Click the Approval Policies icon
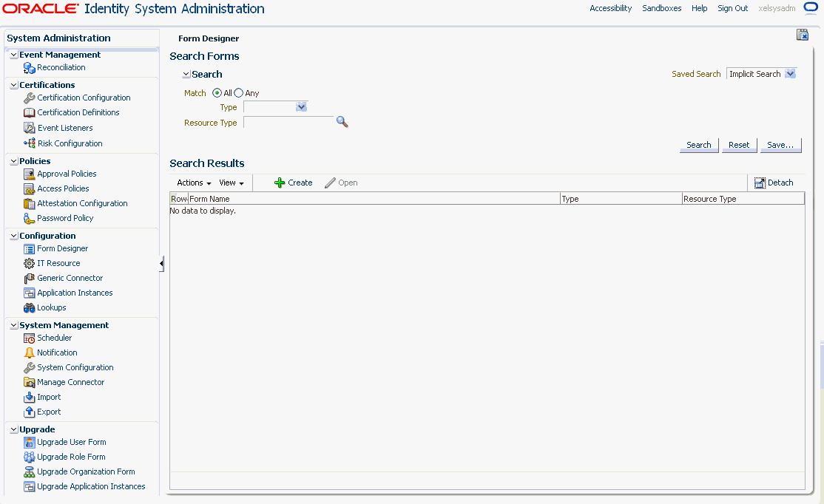 (x=30, y=174)
